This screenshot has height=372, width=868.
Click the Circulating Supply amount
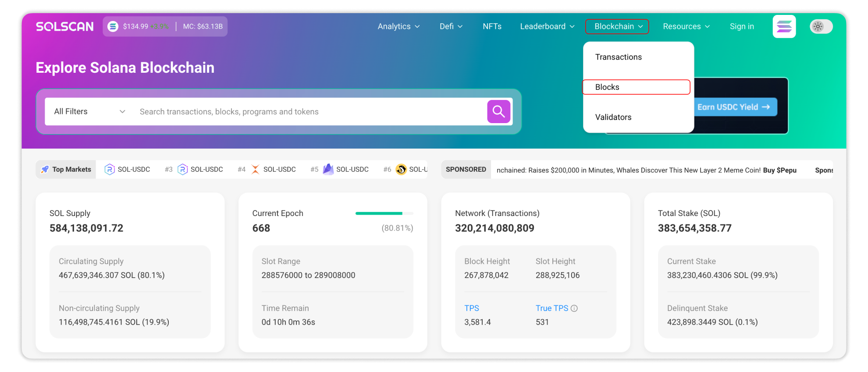[x=112, y=275]
